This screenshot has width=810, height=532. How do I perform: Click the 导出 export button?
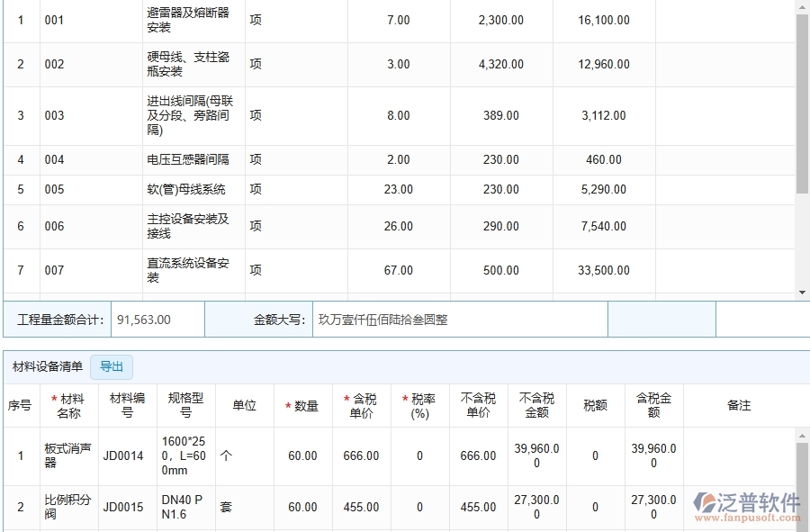point(112,366)
